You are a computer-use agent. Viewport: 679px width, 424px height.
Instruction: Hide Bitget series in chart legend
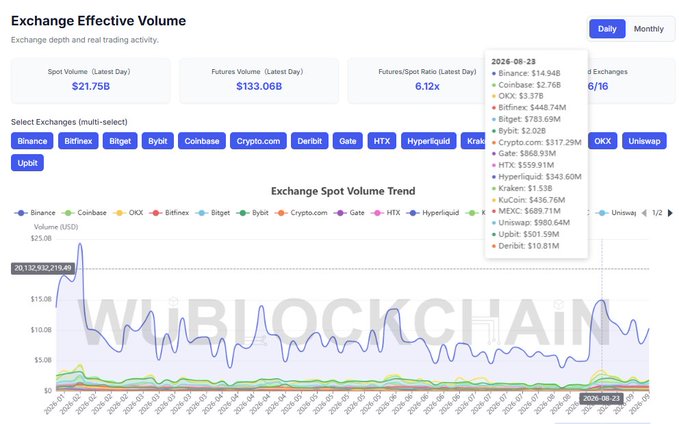coord(213,213)
